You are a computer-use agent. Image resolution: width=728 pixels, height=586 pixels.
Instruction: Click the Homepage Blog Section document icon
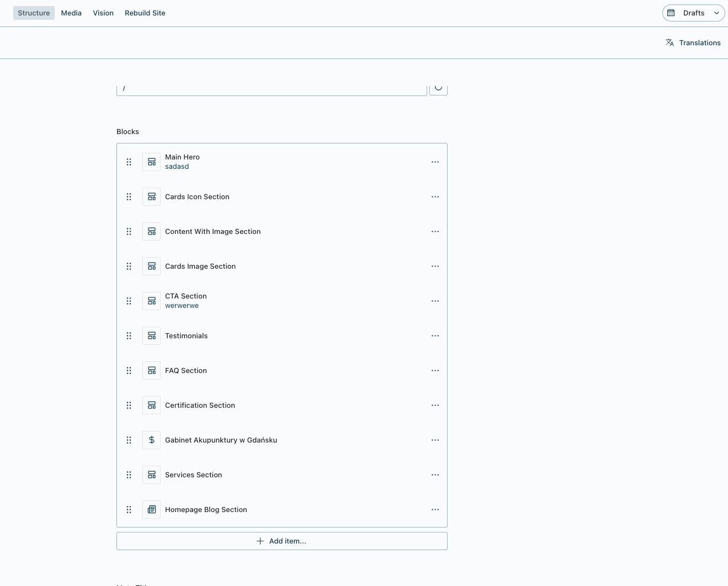coord(151,510)
